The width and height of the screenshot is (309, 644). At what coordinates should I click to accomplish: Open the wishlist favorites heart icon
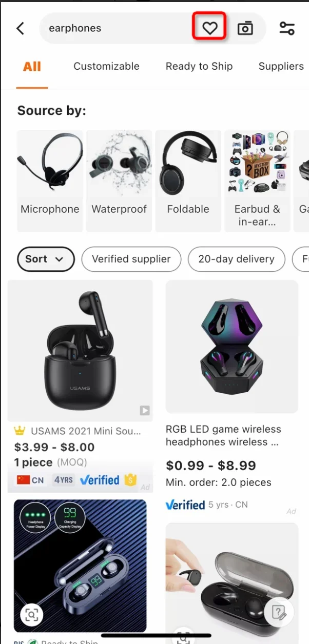[209, 28]
